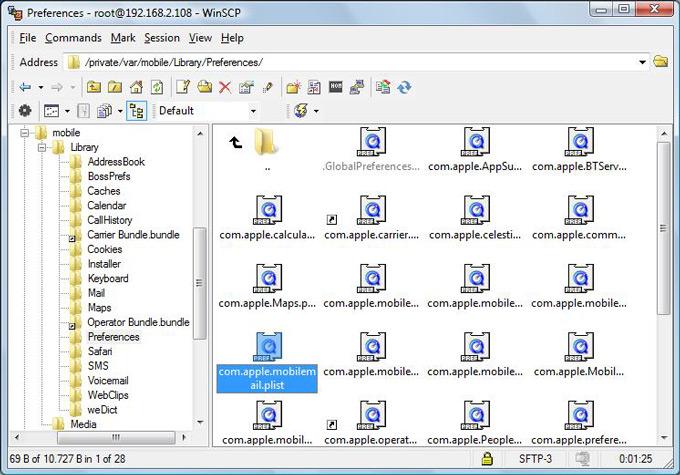Click the transfer settings copy icon
The width and height of the screenshot is (680, 475).
click(104, 111)
